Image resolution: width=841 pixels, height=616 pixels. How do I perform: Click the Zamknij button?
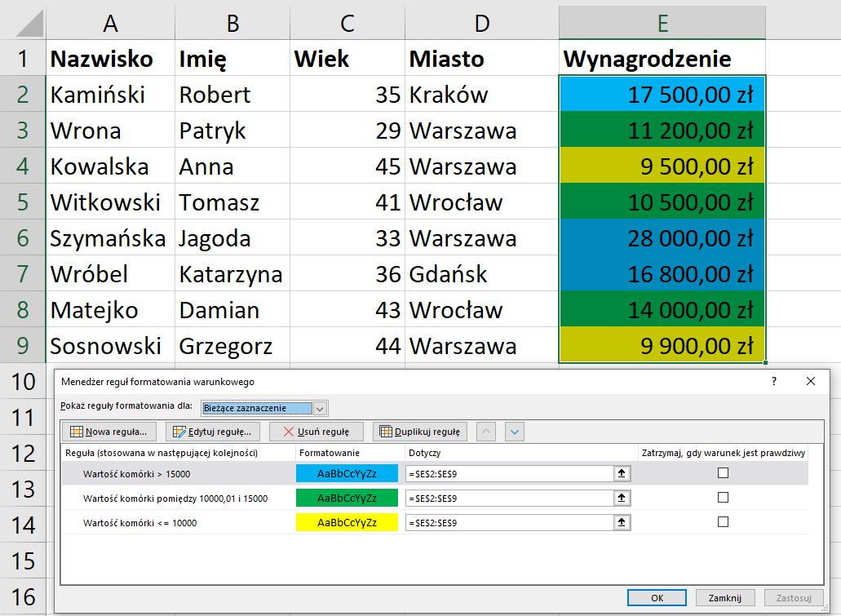[x=725, y=597]
